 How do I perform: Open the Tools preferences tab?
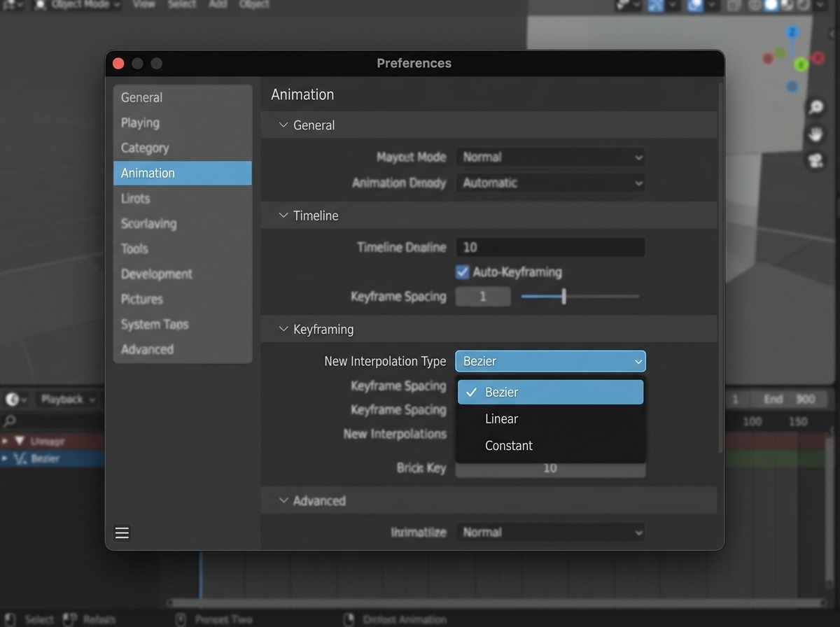click(x=182, y=248)
